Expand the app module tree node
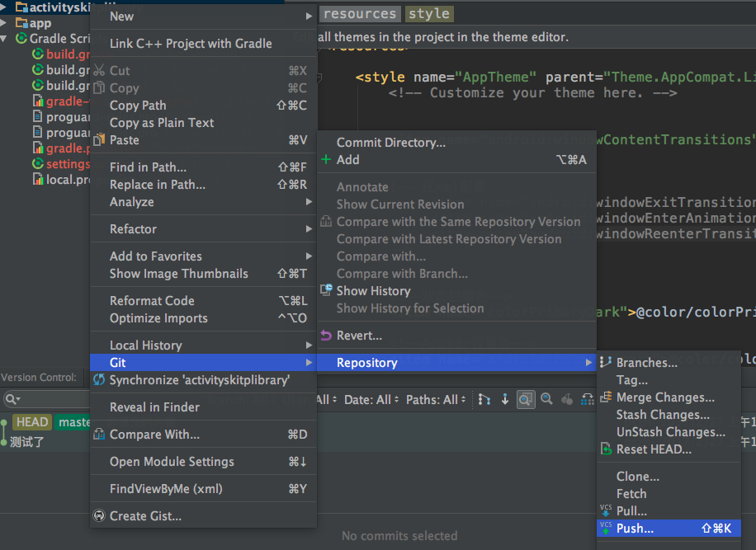The width and height of the screenshot is (756, 550). [3, 23]
